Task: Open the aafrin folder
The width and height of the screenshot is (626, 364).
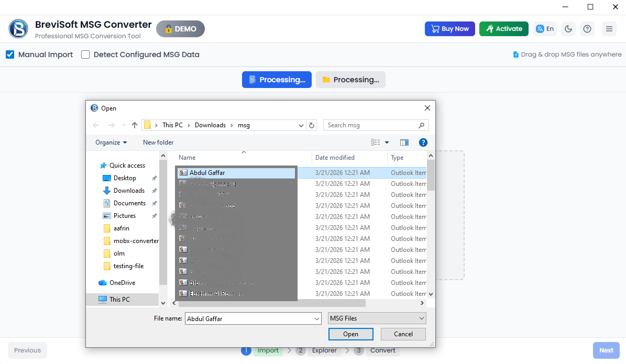Action: click(121, 228)
